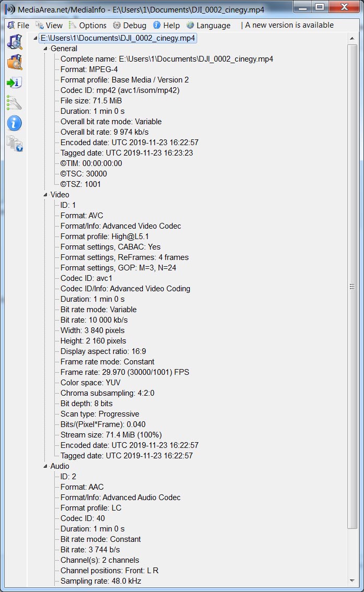
Task: Select 'Format settings, ReFrames: 4 frames' row
Action: 125,257
